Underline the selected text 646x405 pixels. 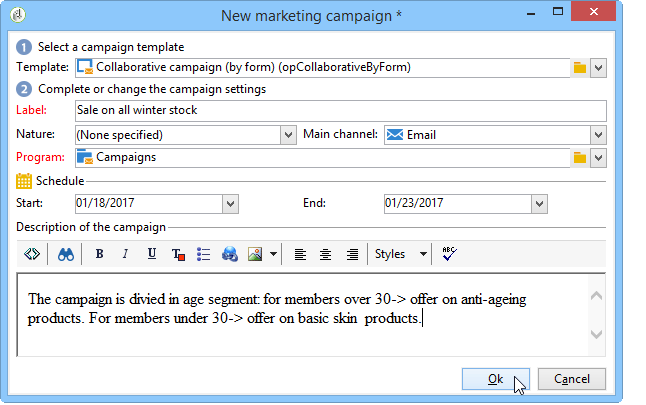pyautogui.click(x=151, y=254)
